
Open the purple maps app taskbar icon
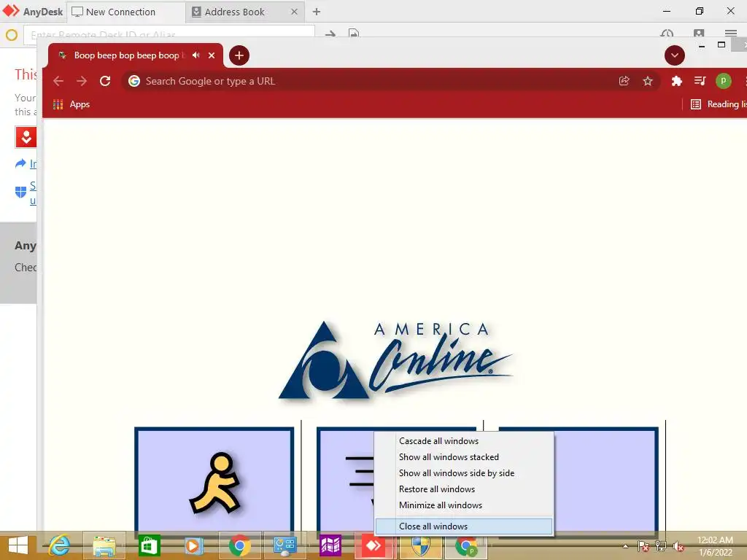[330, 545]
